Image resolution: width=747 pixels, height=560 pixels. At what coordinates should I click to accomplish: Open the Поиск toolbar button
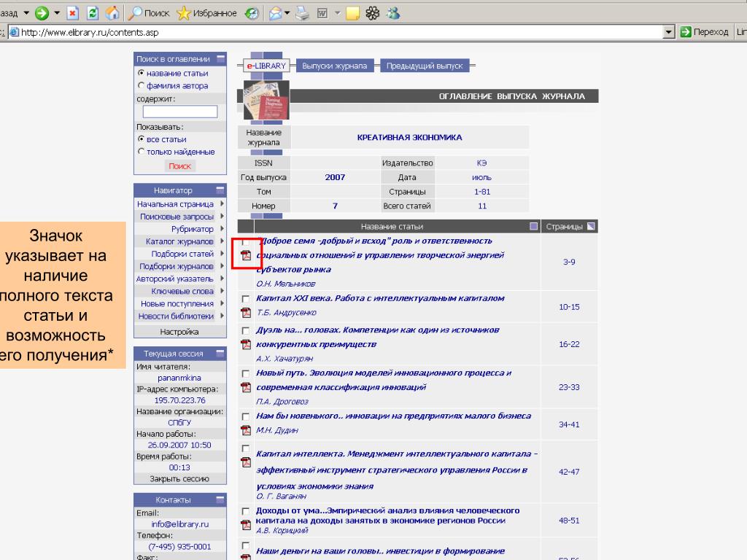(x=149, y=13)
